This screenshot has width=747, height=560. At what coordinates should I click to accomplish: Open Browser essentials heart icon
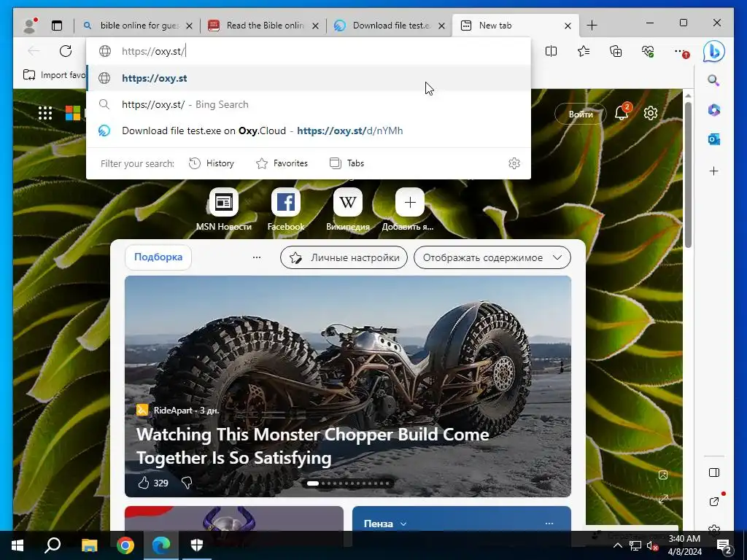tap(648, 51)
